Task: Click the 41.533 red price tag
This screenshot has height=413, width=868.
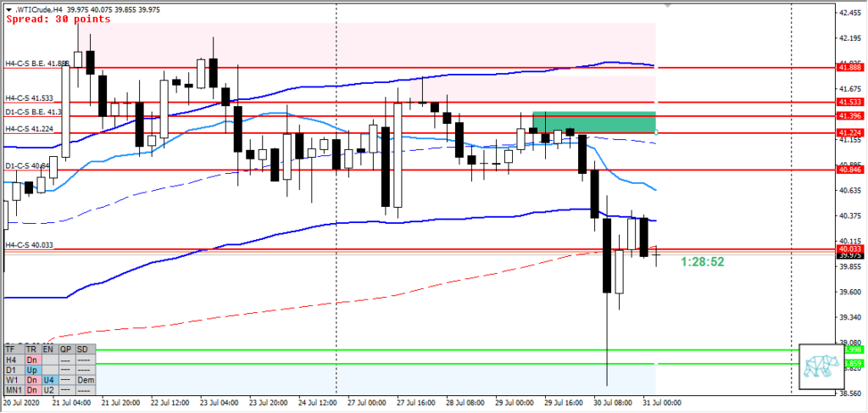Action: (x=849, y=102)
